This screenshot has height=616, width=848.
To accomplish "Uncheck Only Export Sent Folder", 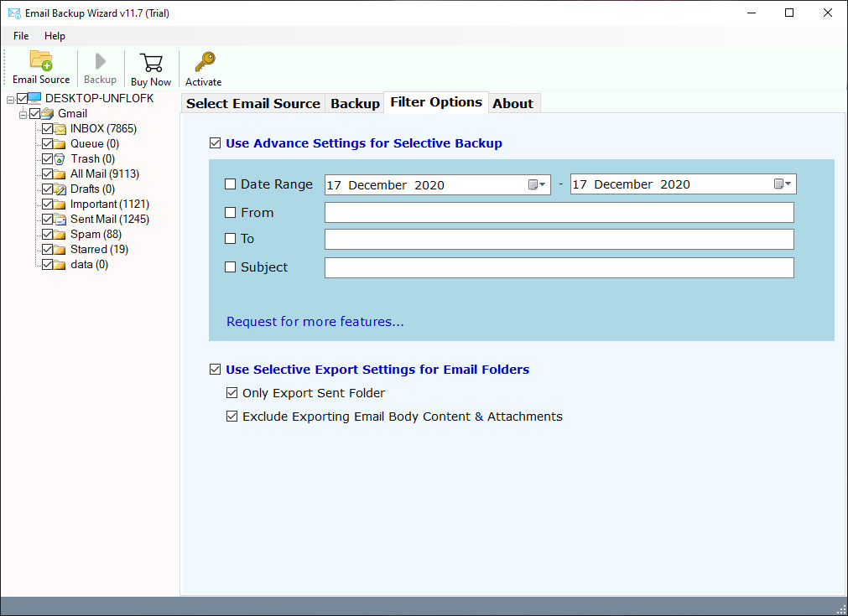I will click(232, 393).
